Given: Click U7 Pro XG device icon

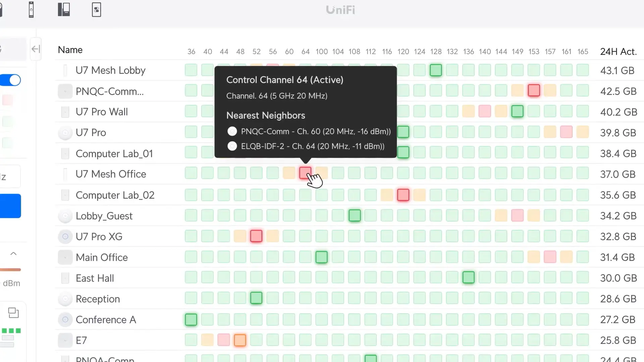Looking at the screenshot, I should [65, 237].
